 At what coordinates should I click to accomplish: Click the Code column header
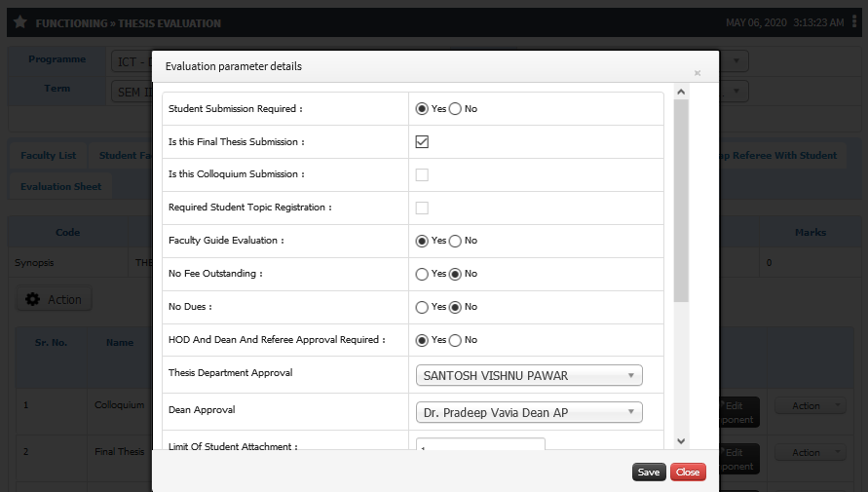coord(67,233)
